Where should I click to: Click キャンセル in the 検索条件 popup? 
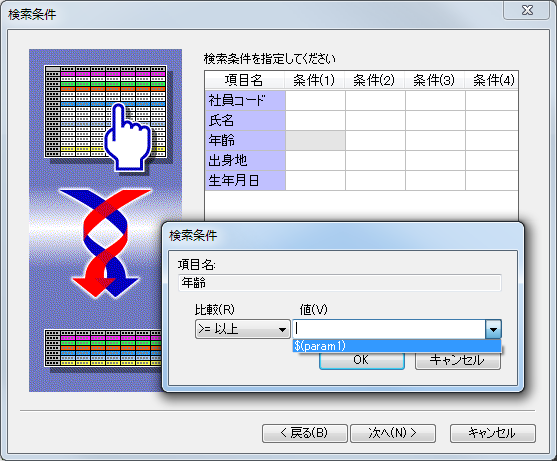click(458, 360)
